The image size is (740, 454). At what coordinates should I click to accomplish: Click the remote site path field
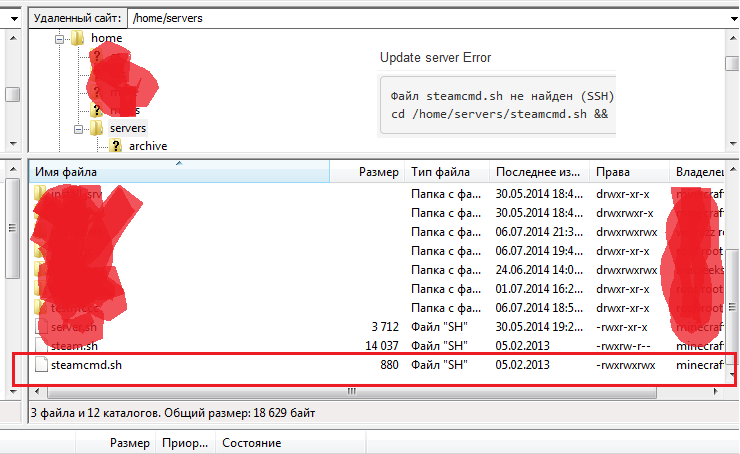point(430,18)
